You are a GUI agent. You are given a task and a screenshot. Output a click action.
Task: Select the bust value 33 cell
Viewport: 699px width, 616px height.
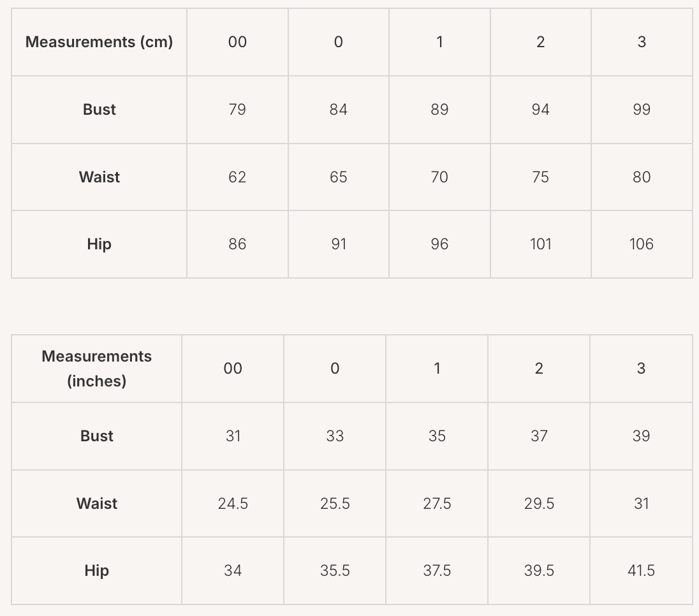(335, 436)
